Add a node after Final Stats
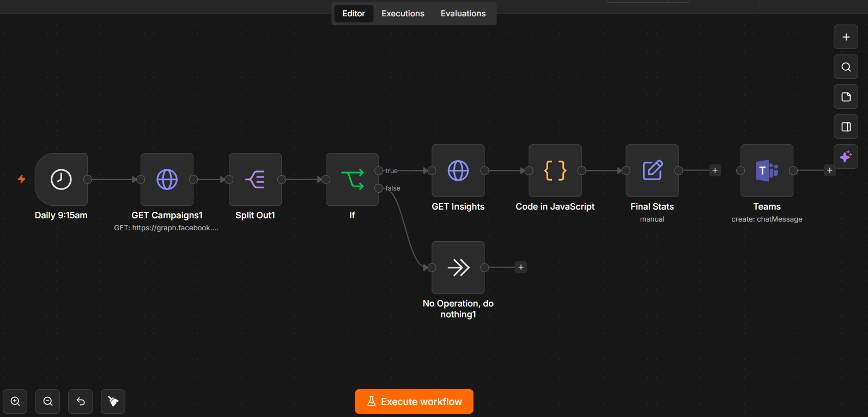Screen dimensions: 868x417 [x=715, y=170]
